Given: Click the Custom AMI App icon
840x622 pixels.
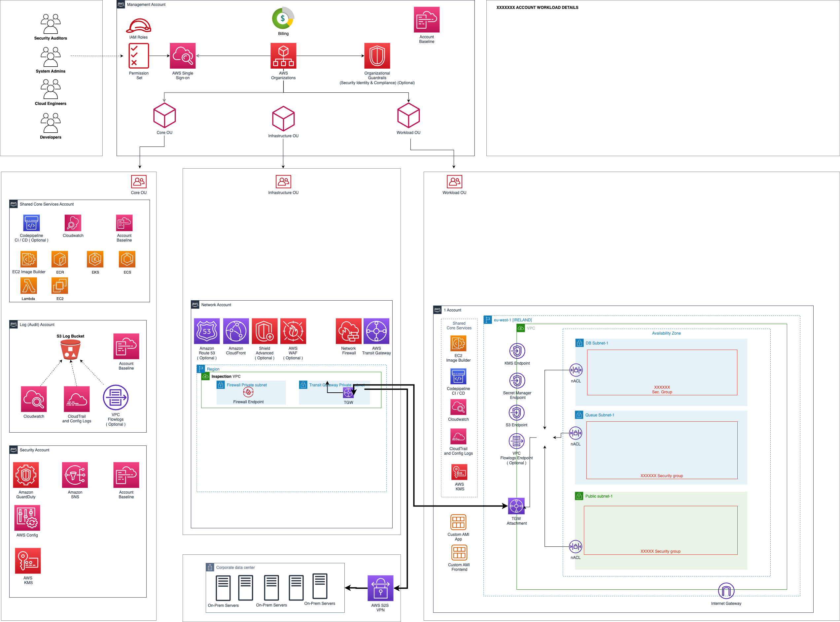Looking at the screenshot, I should click(x=458, y=522).
